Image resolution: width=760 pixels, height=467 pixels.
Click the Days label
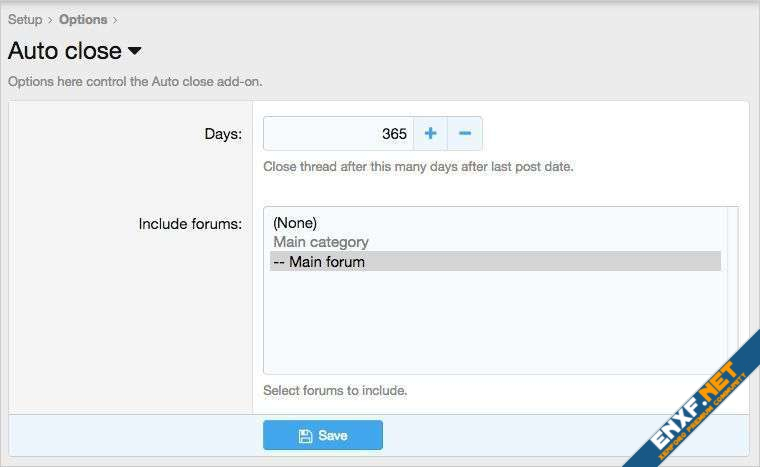222,134
